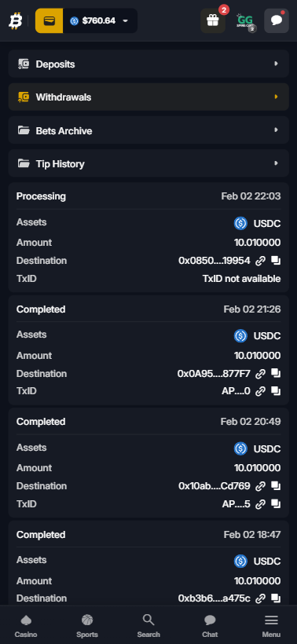Image resolution: width=297 pixels, height=644 pixels.
Task: Open link for destination 0x0850....19954
Action: 260,261
